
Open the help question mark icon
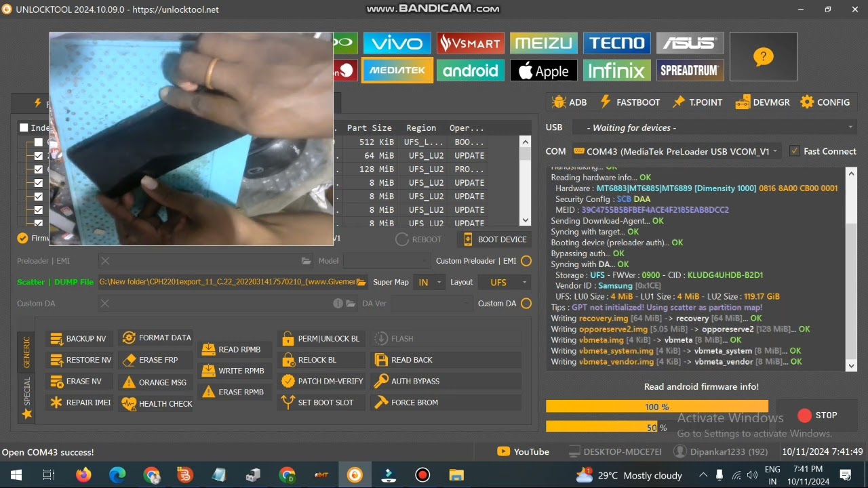[763, 57]
